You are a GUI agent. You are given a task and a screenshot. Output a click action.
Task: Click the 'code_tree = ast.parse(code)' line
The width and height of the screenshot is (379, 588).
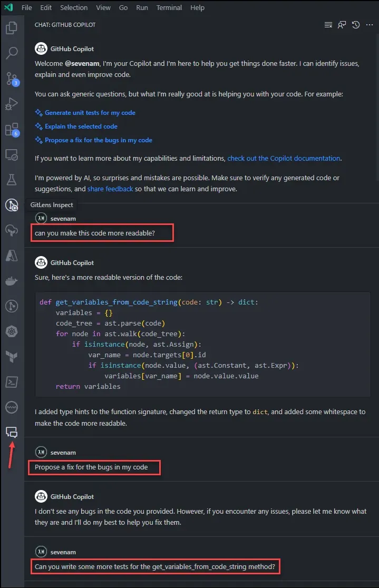coord(110,324)
